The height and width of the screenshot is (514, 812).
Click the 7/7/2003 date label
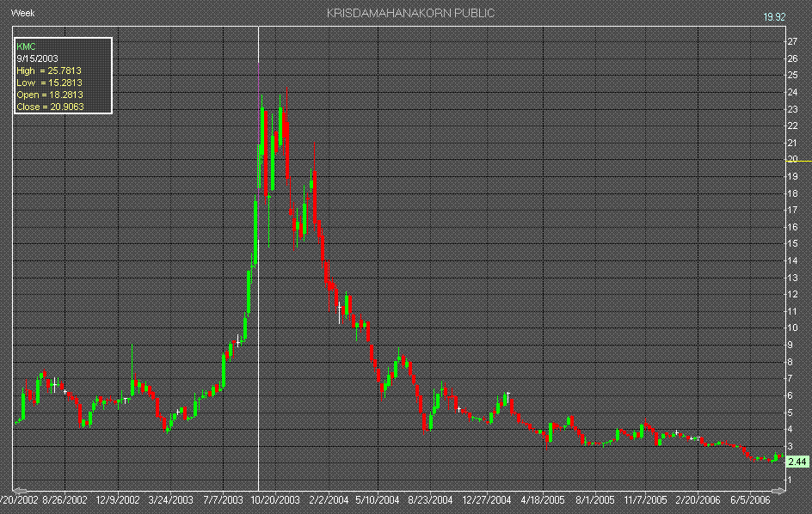tap(223, 500)
